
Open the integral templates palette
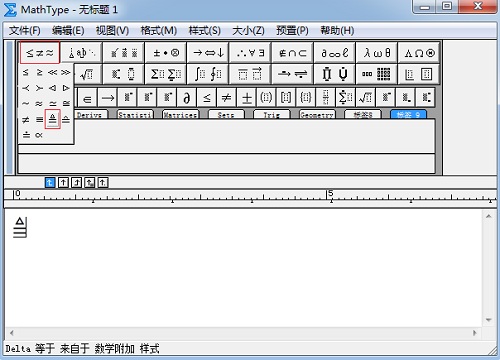click(208, 74)
